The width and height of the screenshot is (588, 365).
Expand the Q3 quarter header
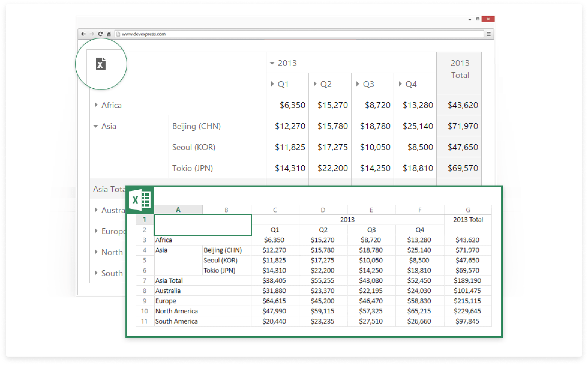358,84
